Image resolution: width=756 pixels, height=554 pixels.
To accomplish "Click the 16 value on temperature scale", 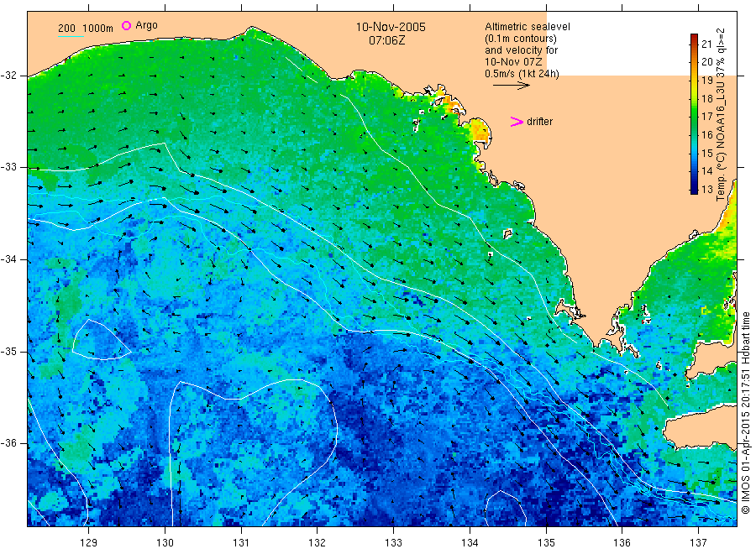I will click(x=706, y=135).
